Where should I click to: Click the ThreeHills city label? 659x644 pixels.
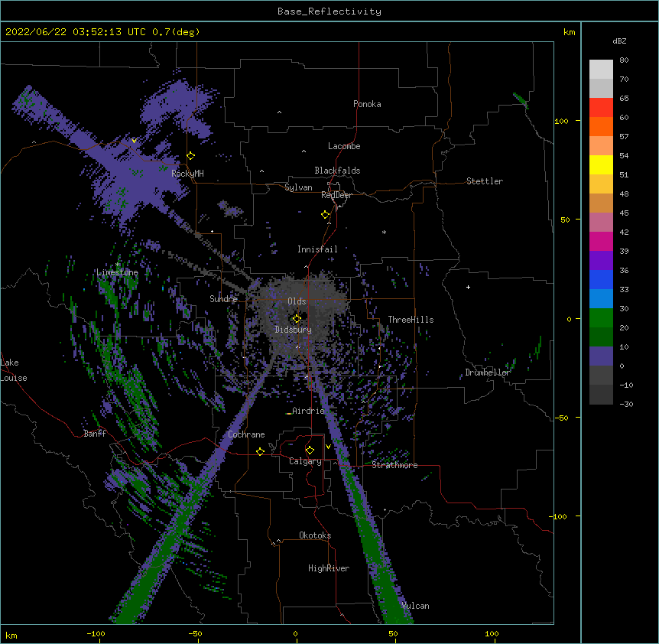pyautogui.click(x=411, y=320)
